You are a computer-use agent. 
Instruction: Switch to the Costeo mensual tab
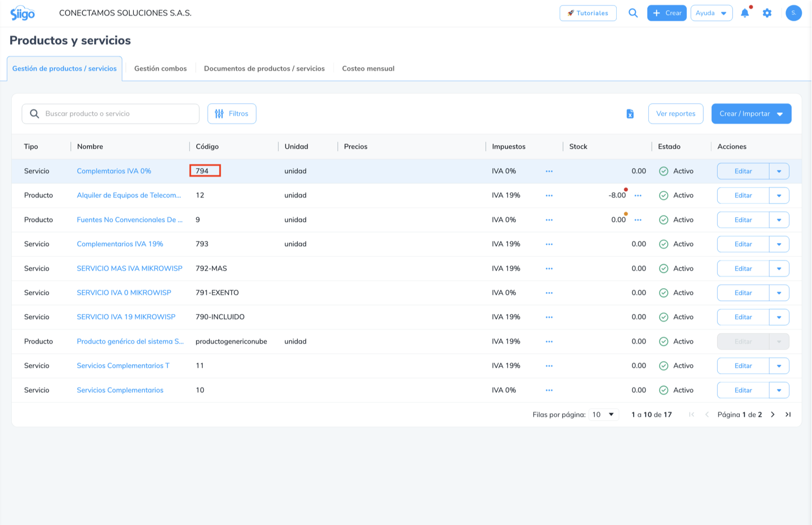click(368, 69)
